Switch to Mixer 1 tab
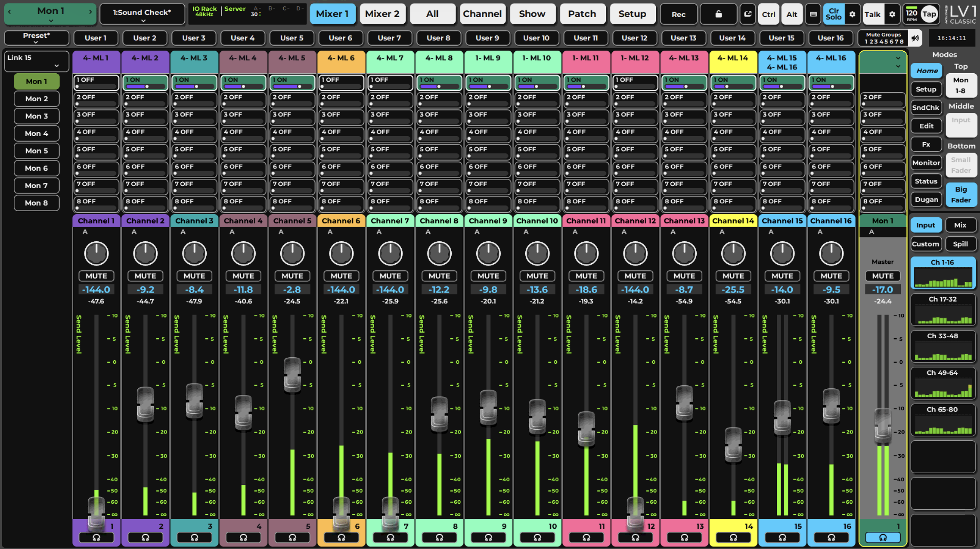 pos(332,14)
